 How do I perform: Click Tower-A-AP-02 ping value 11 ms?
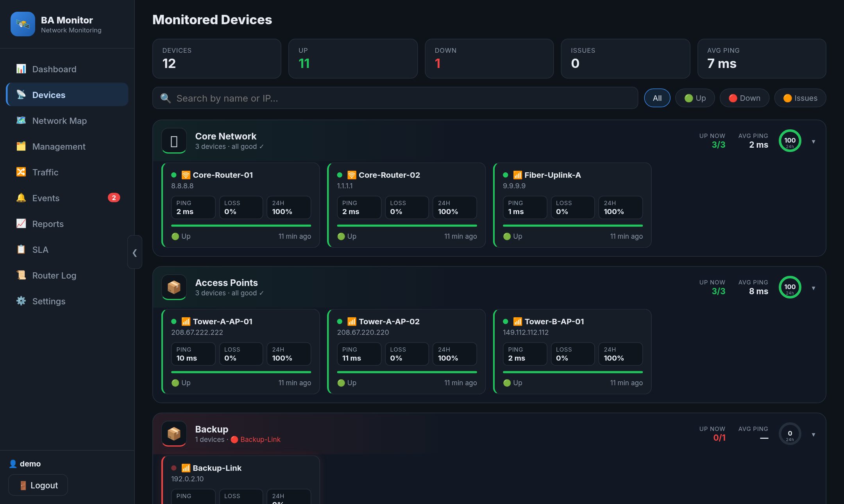[x=352, y=358]
